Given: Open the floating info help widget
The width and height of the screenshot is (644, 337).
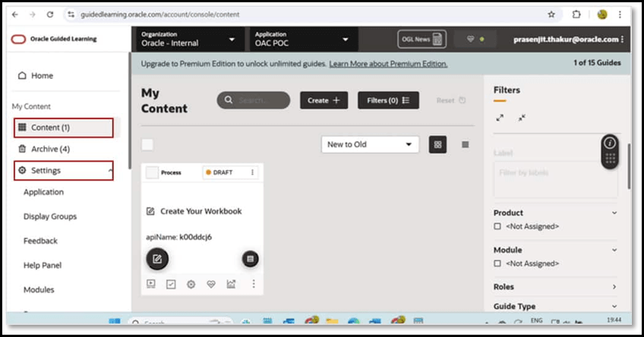Looking at the screenshot, I should click(x=610, y=150).
